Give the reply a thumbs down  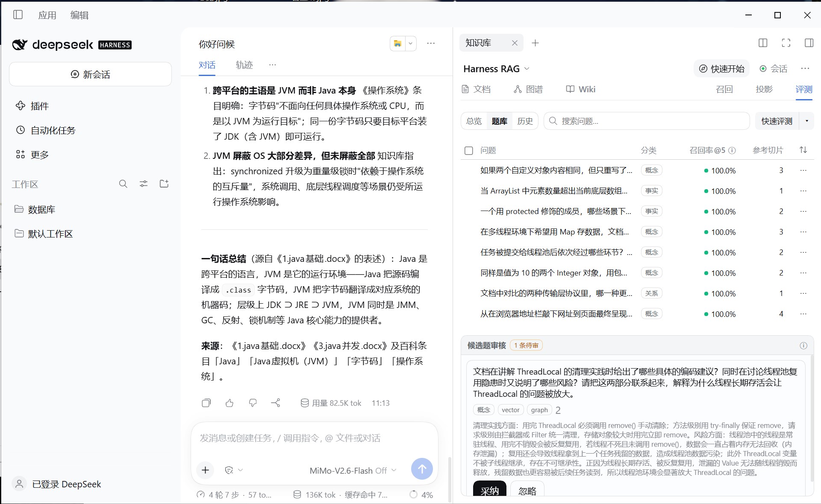click(x=253, y=403)
